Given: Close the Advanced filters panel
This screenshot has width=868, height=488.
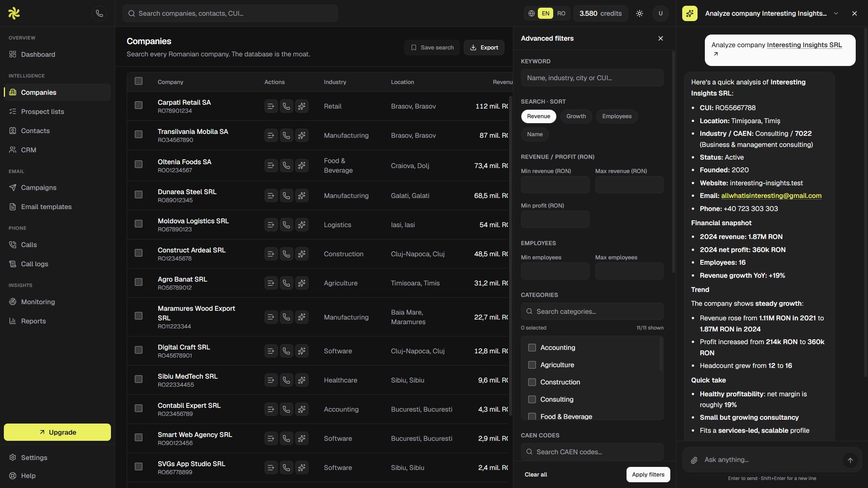Looking at the screenshot, I should [x=660, y=38].
